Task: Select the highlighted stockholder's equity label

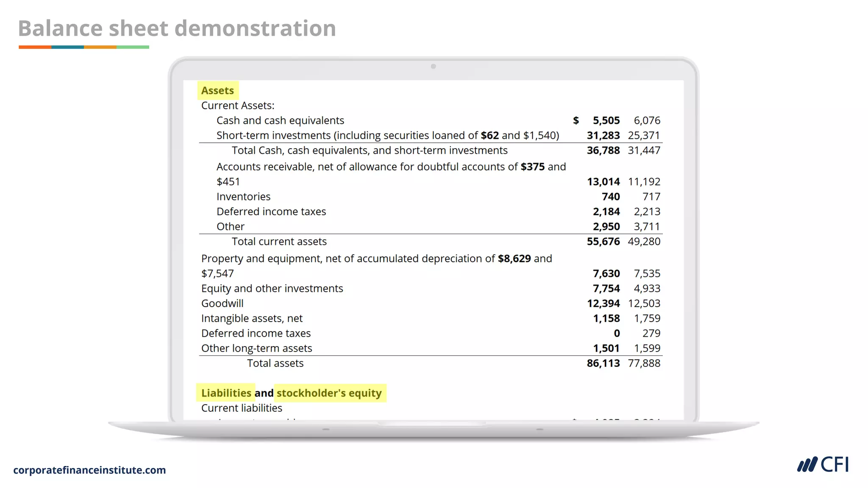Action: pyautogui.click(x=329, y=393)
